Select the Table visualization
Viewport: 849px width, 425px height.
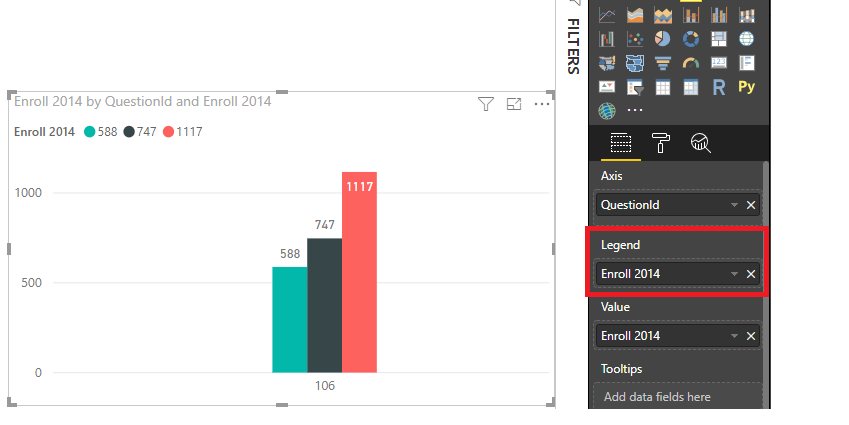[x=663, y=87]
